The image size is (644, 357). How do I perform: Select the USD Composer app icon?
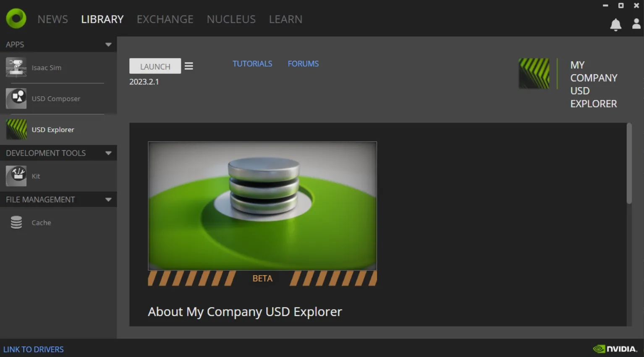(16, 99)
